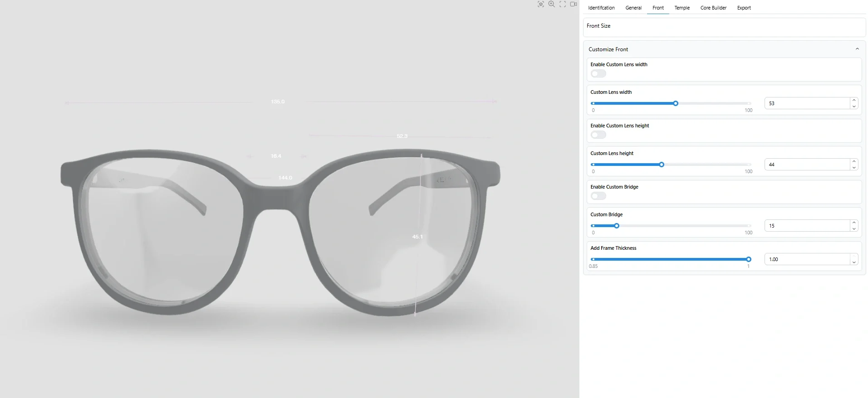Click the 16.4 bridge dimension label
Image resolution: width=868 pixels, height=398 pixels.
pyautogui.click(x=276, y=156)
